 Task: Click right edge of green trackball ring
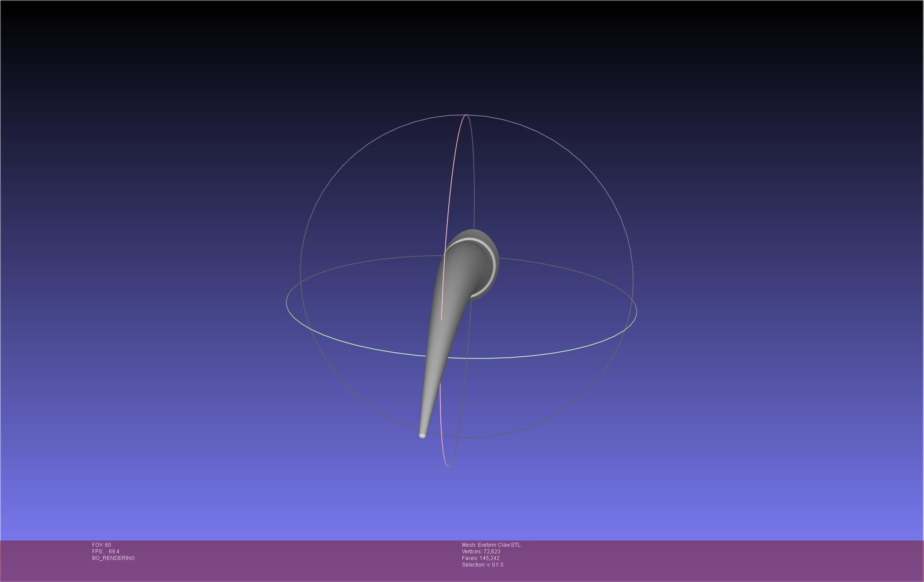(x=636, y=311)
